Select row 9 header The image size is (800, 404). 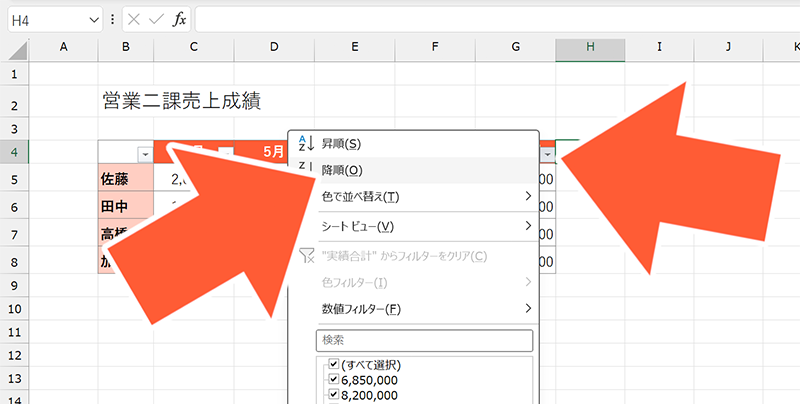[x=14, y=285]
